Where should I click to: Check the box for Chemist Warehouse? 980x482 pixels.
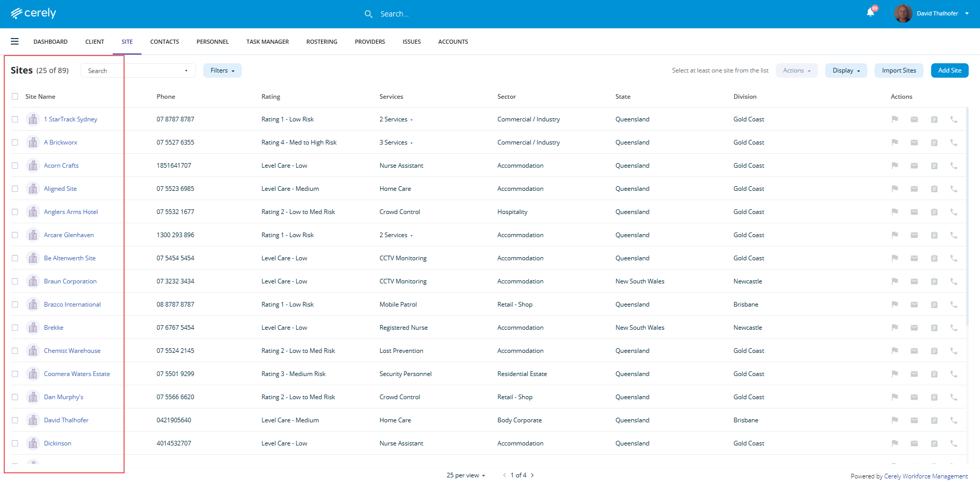[15, 351]
